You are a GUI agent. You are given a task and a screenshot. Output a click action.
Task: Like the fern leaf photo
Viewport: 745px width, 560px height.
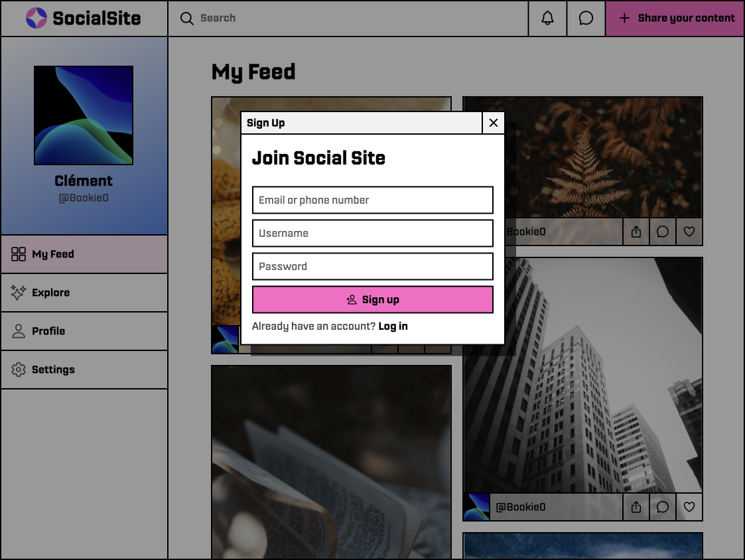tap(689, 232)
